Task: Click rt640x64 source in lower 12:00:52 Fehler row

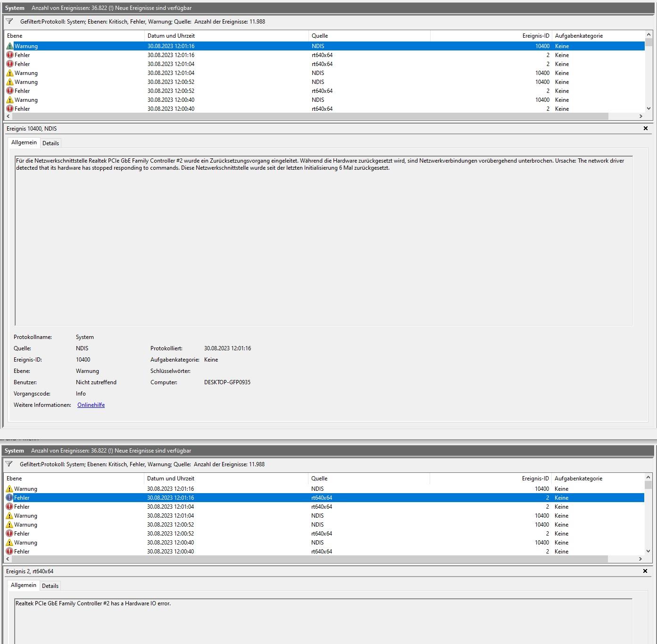Action: tap(322, 534)
